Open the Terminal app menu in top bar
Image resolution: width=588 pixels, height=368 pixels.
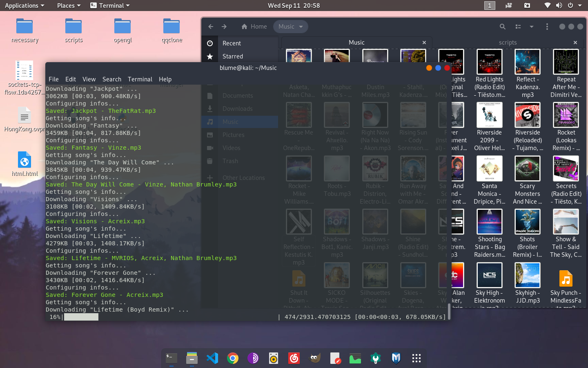[110, 5]
